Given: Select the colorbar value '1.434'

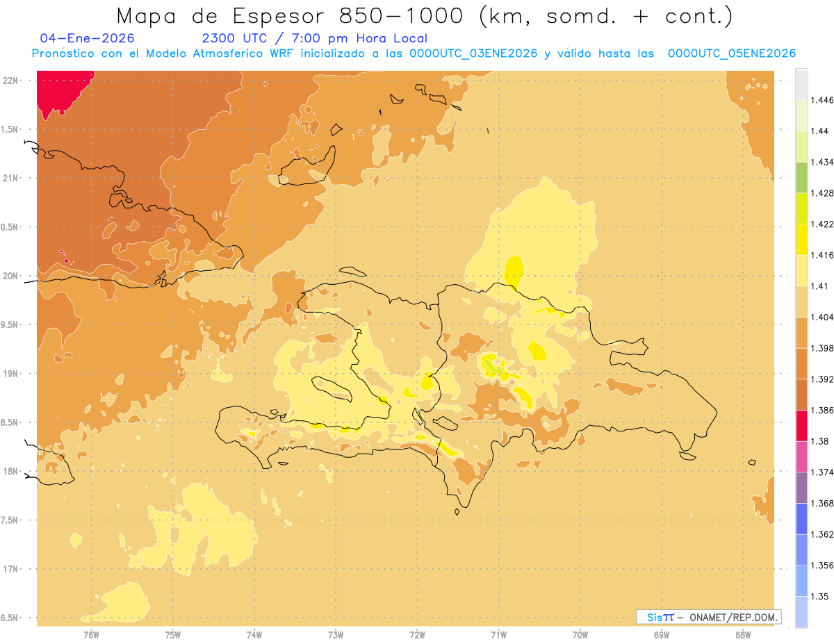Looking at the screenshot, I should (x=822, y=162).
